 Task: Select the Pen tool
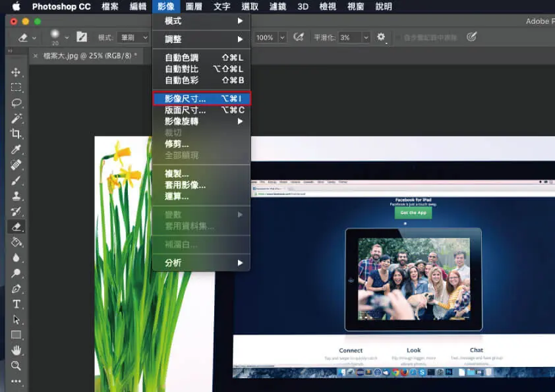tap(16, 289)
